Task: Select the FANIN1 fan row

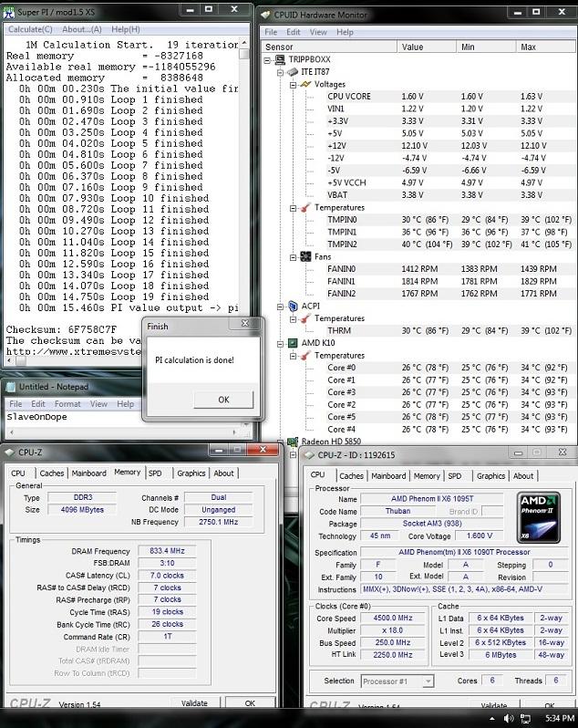Action: click(449, 281)
